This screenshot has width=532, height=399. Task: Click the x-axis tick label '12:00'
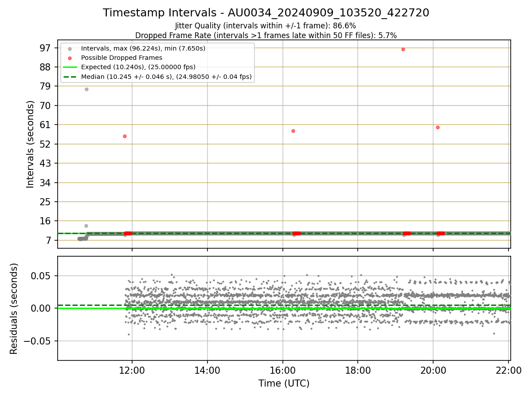[132, 370]
